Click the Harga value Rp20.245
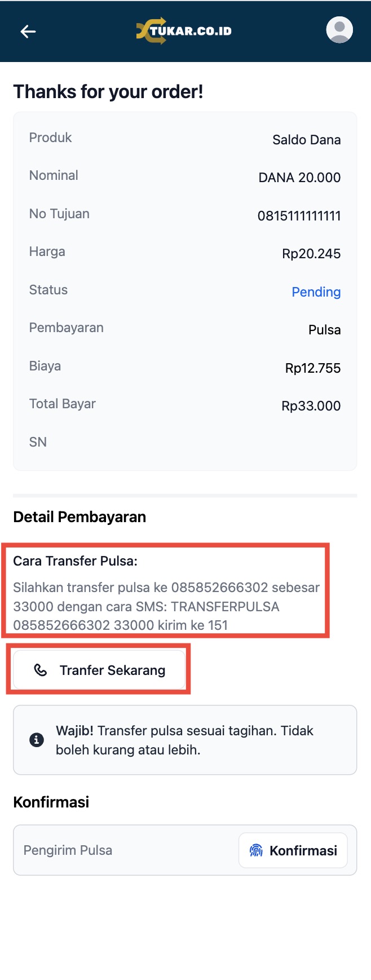The width and height of the screenshot is (371, 980). click(311, 254)
